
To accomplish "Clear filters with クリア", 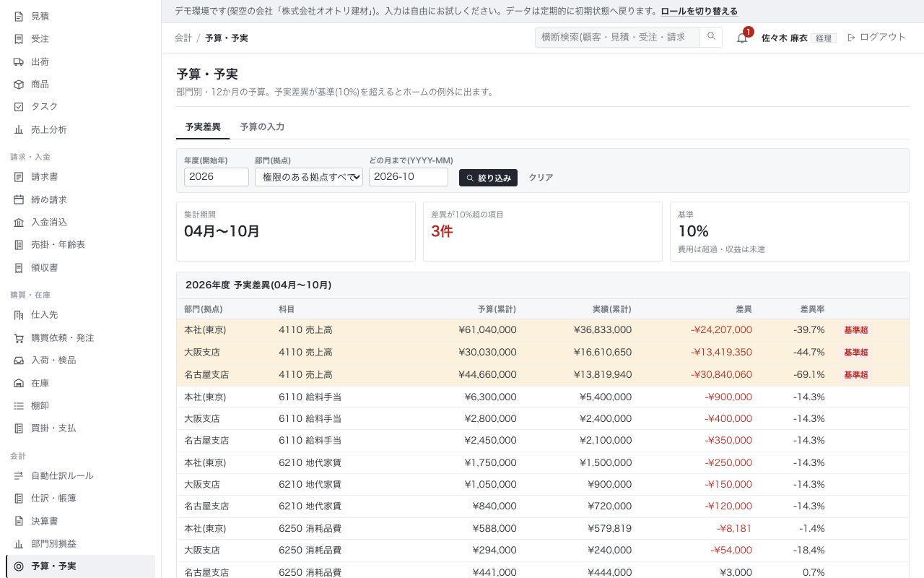I will pyautogui.click(x=541, y=178).
